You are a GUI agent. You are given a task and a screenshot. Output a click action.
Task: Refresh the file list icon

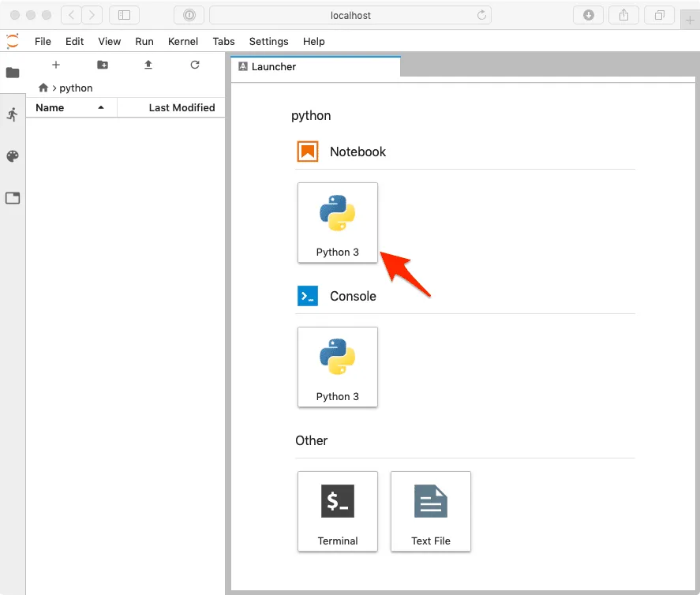coord(195,65)
